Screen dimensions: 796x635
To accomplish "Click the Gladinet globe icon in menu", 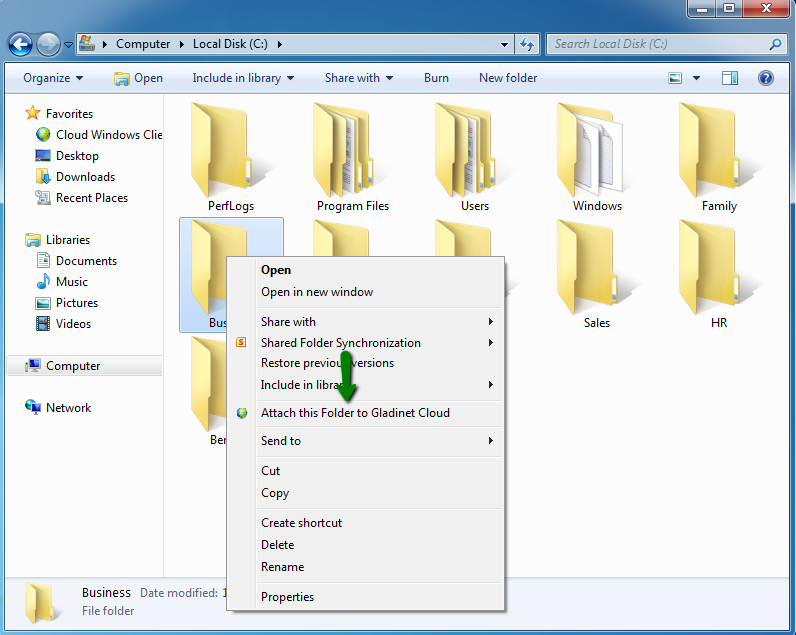I will (x=242, y=413).
